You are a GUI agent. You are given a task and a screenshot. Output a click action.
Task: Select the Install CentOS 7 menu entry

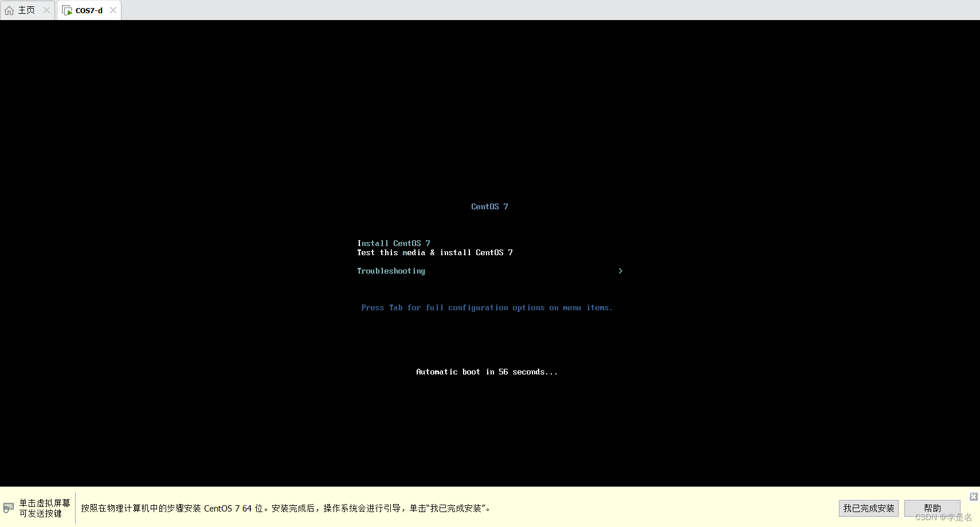(394, 243)
